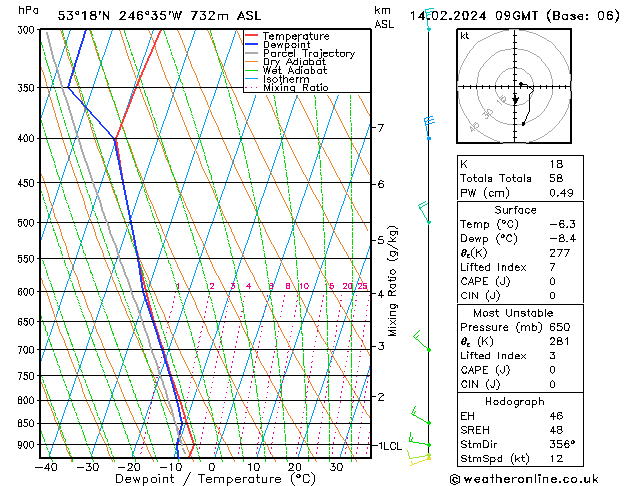Click the '500' pressure level label
Image resolution: width=629 pixels, height=486 pixels.
[28, 223]
